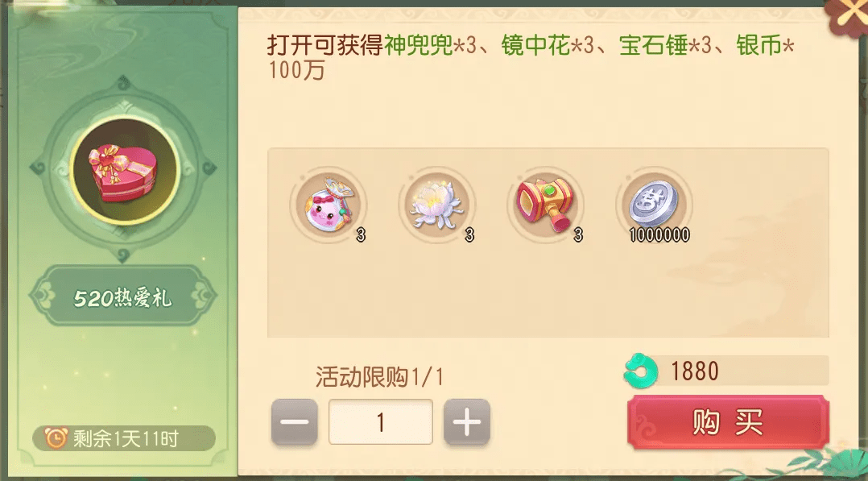
Task: Click the green 镜中花 text in description
Action: coord(536,45)
